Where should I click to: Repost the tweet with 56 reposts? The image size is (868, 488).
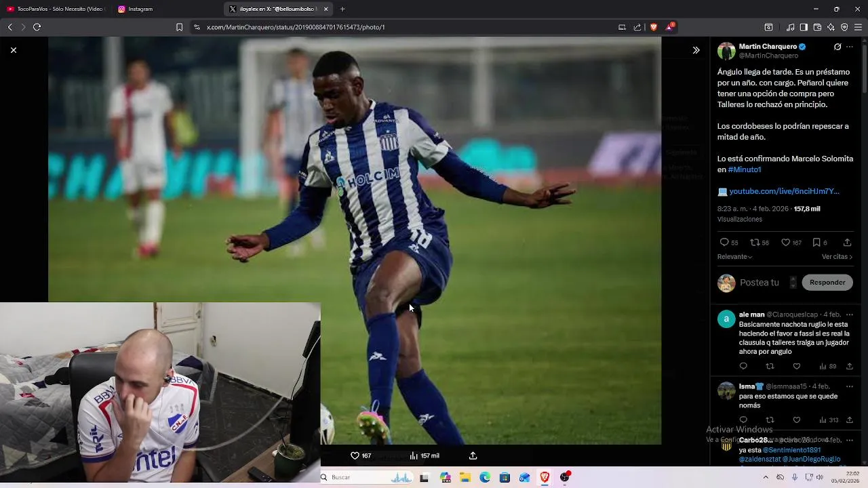pyautogui.click(x=755, y=243)
